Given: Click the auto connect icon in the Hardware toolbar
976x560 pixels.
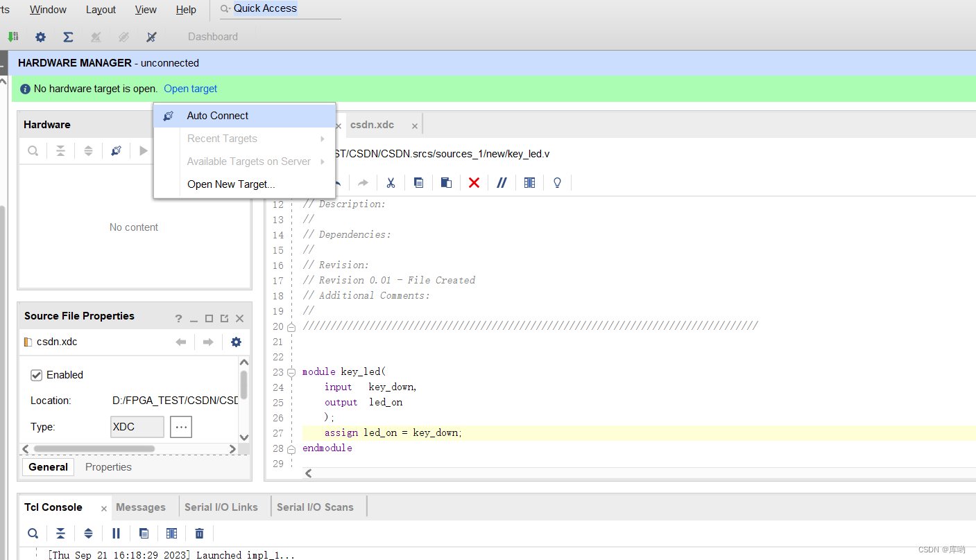Looking at the screenshot, I should tap(116, 150).
